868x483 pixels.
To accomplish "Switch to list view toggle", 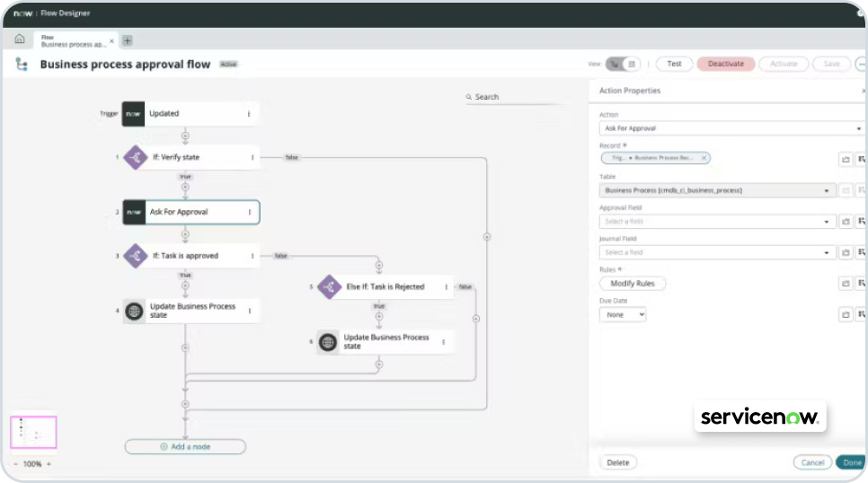I will [632, 64].
